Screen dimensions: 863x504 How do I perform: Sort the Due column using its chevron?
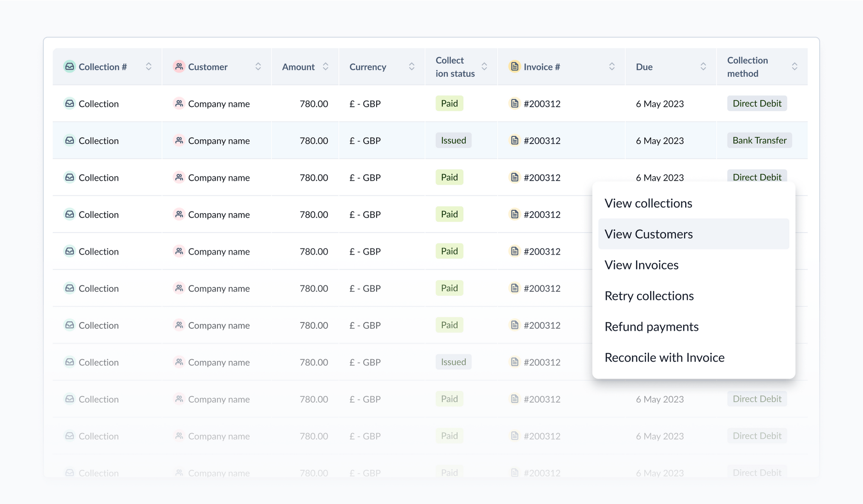(x=704, y=66)
